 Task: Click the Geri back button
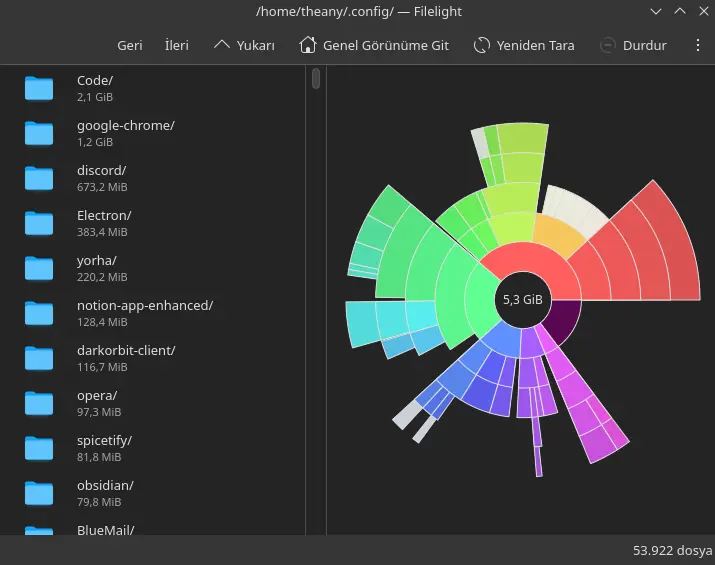(130, 46)
